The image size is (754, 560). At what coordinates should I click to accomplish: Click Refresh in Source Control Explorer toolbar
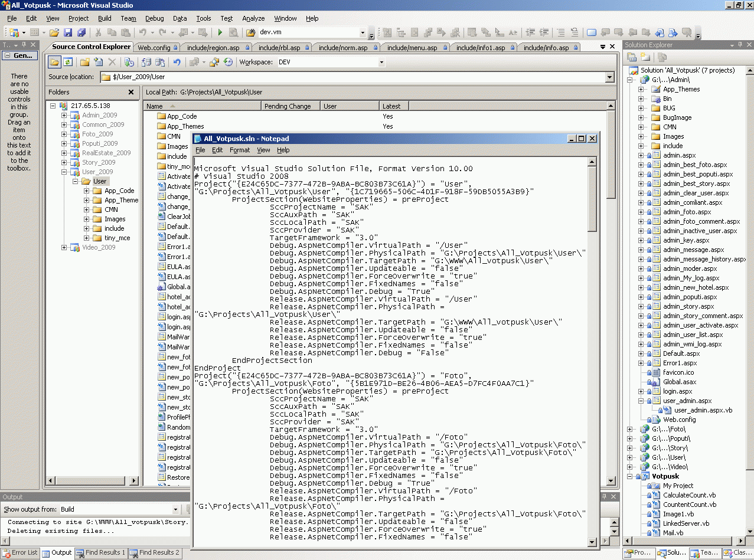coord(68,62)
